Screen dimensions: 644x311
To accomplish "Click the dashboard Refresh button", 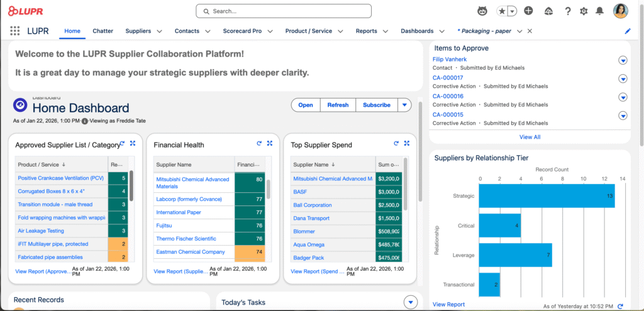I will pyautogui.click(x=338, y=105).
